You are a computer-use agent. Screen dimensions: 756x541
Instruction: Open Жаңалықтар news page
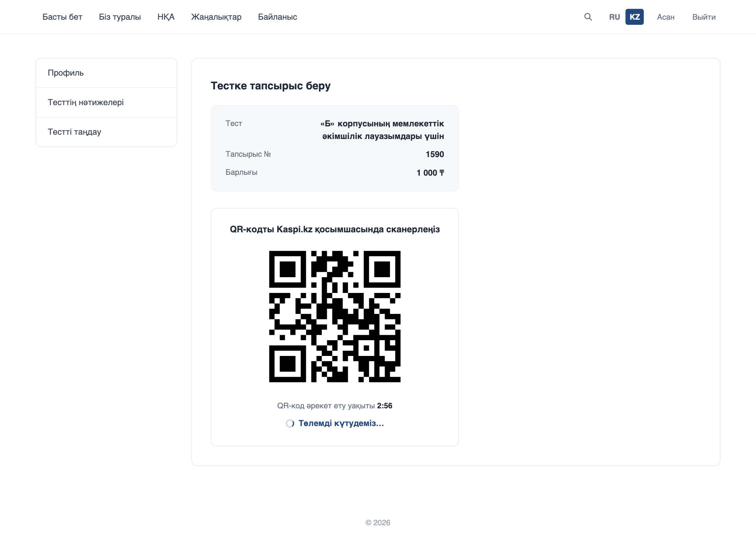[216, 17]
